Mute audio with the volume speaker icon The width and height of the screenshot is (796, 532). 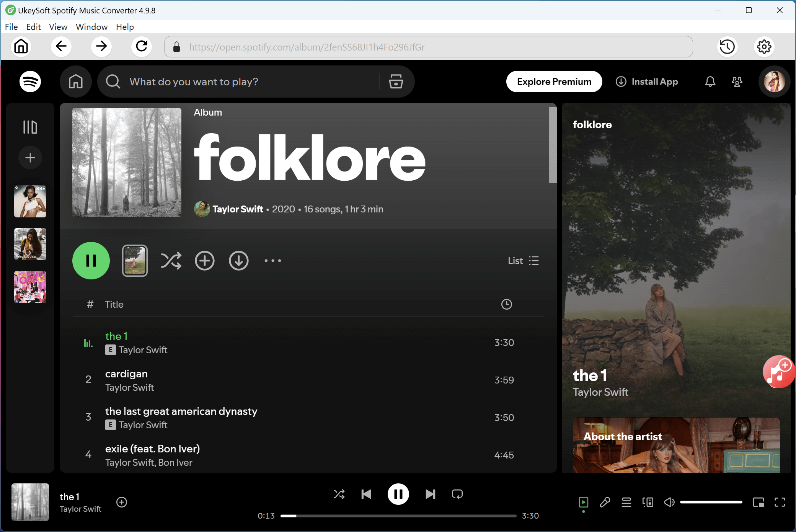pyautogui.click(x=669, y=502)
